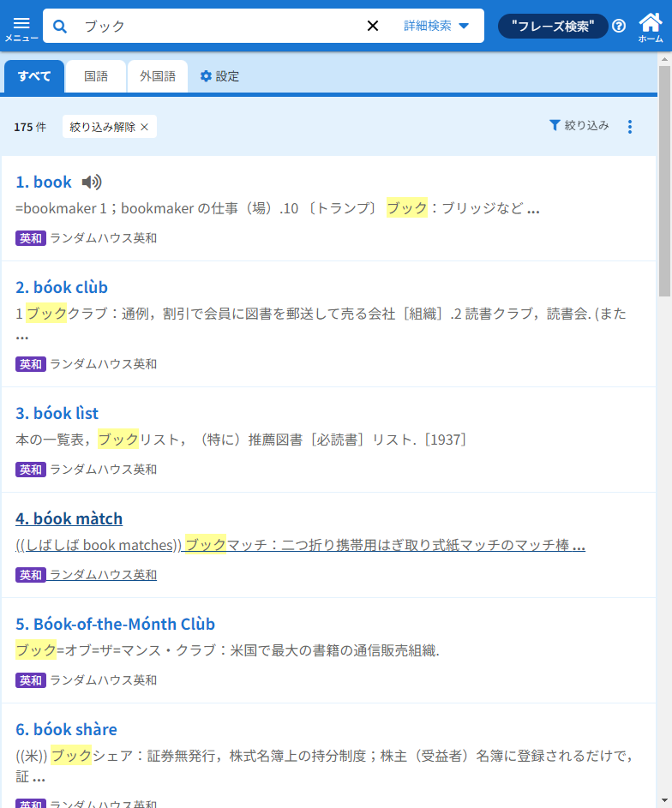
Task: Open the Bóok-of-the-Mónth Clùb entry
Action: [x=115, y=624]
